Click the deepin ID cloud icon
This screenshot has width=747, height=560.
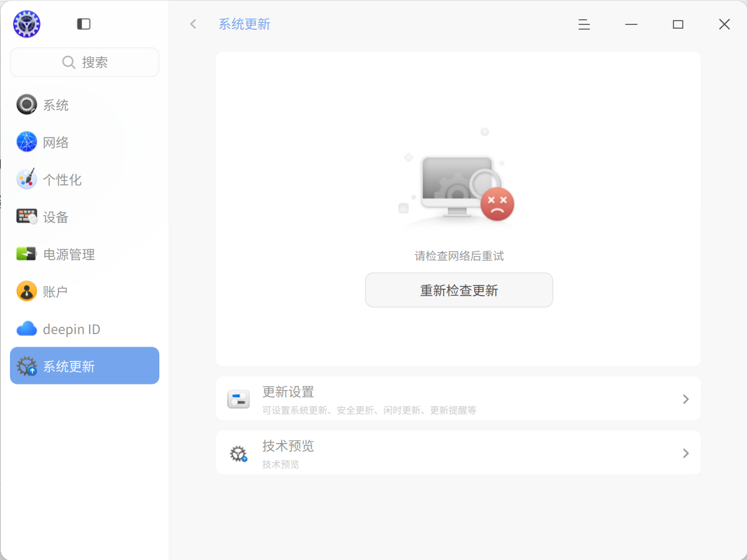27,329
